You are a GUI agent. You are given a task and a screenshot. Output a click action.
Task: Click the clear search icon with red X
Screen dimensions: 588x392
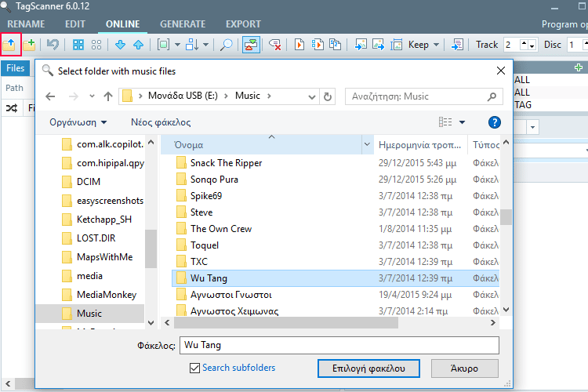point(275,45)
